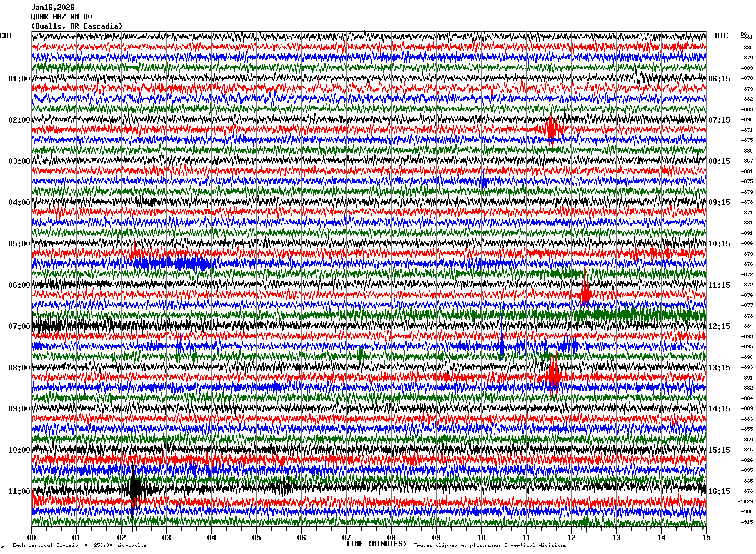Viewport: 756px width, 554px height.
Task: Click the -915 DC offset value
Action: click(747, 522)
